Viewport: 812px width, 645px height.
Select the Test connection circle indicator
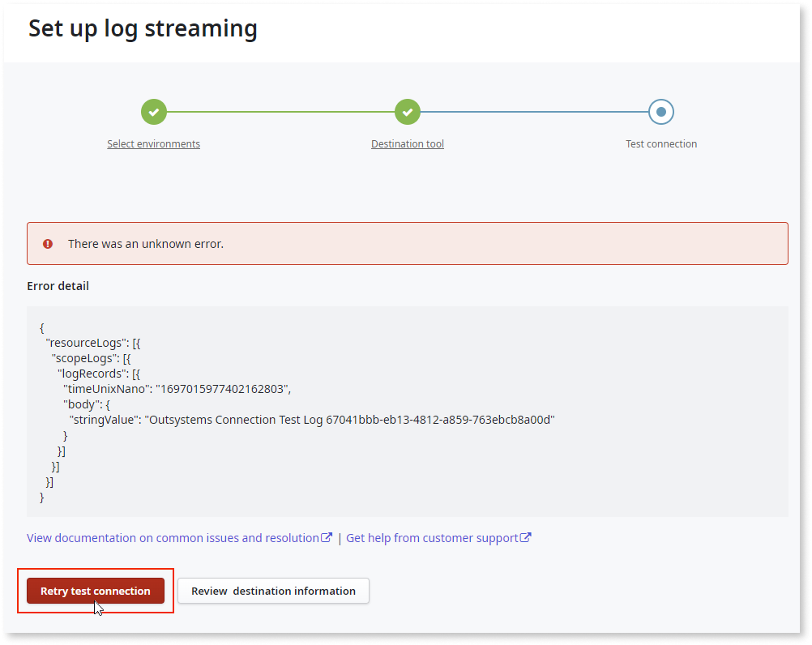click(660, 112)
